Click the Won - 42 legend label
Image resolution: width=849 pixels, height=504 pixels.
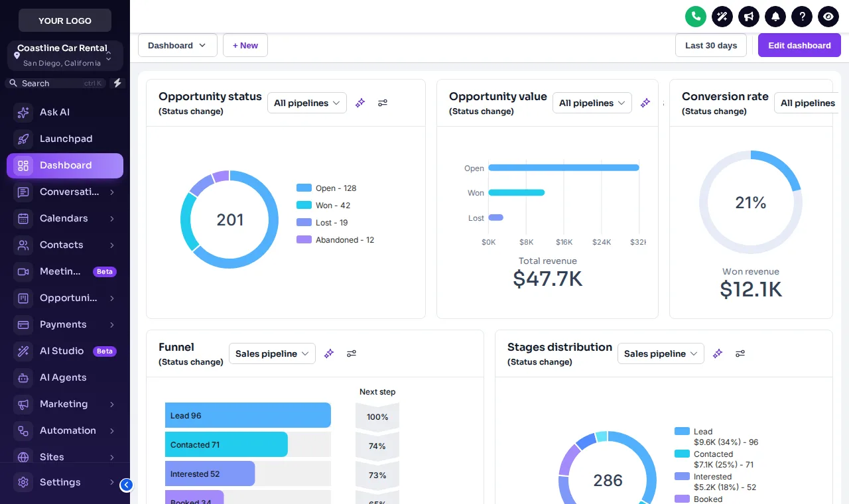coord(333,206)
